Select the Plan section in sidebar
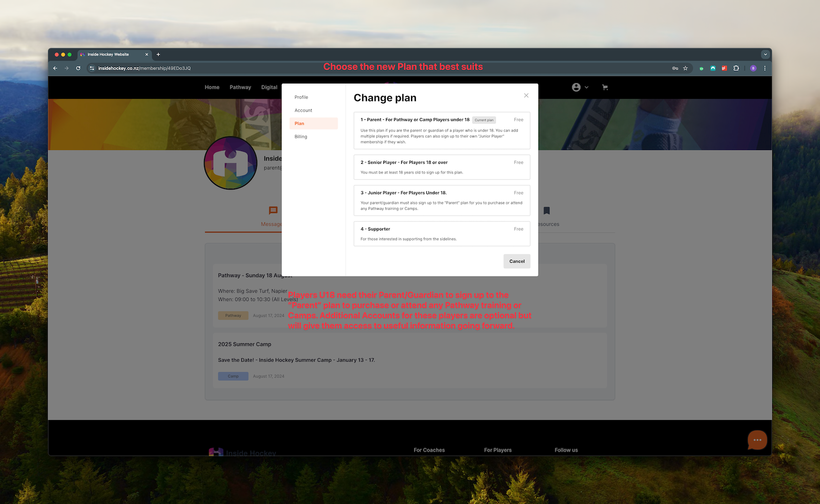This screenshot has width=820, height=504. pyautogui.click(x=314, y=123)
